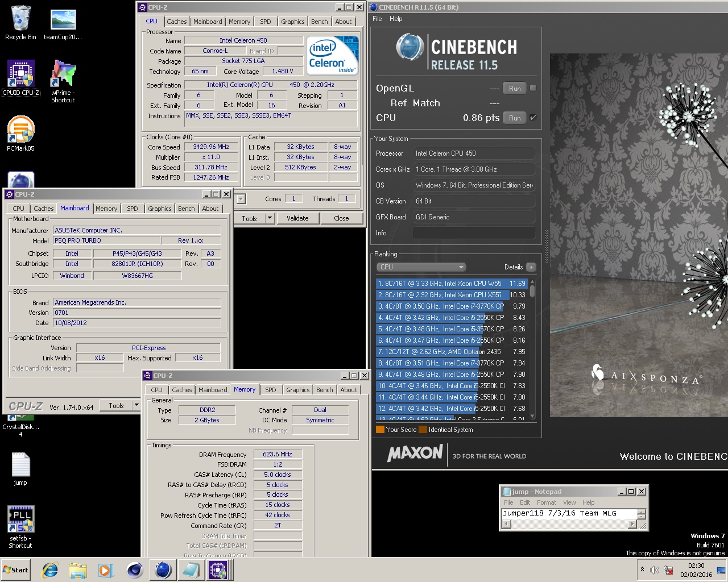
Task: Open Windows Explorer folder icon in taskbar
Action: point(78,570)
